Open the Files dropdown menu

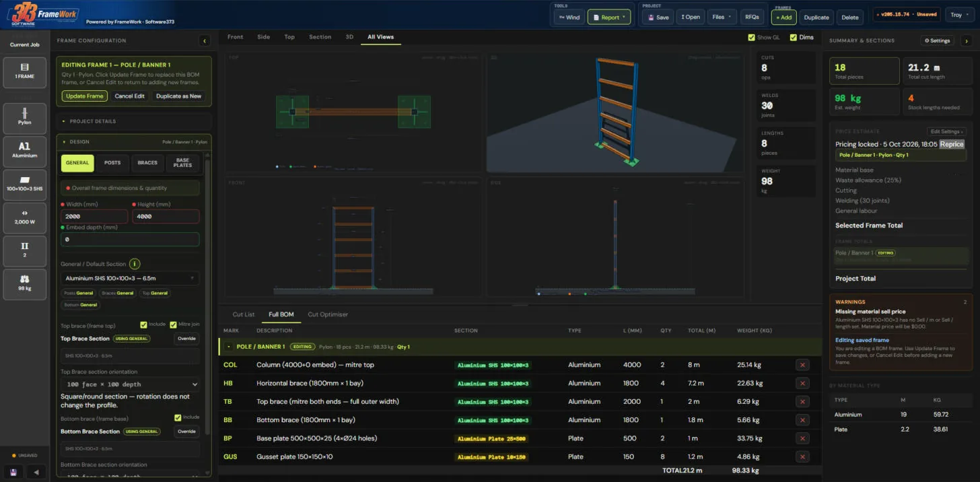click(721, 17)
